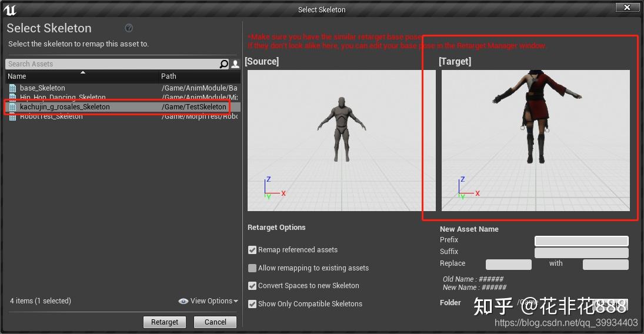This screenshot has height=334, width=644.
Task: Select Hip_Hop_Dancing_Skeleton row
Action: click(x=123, y=98)
